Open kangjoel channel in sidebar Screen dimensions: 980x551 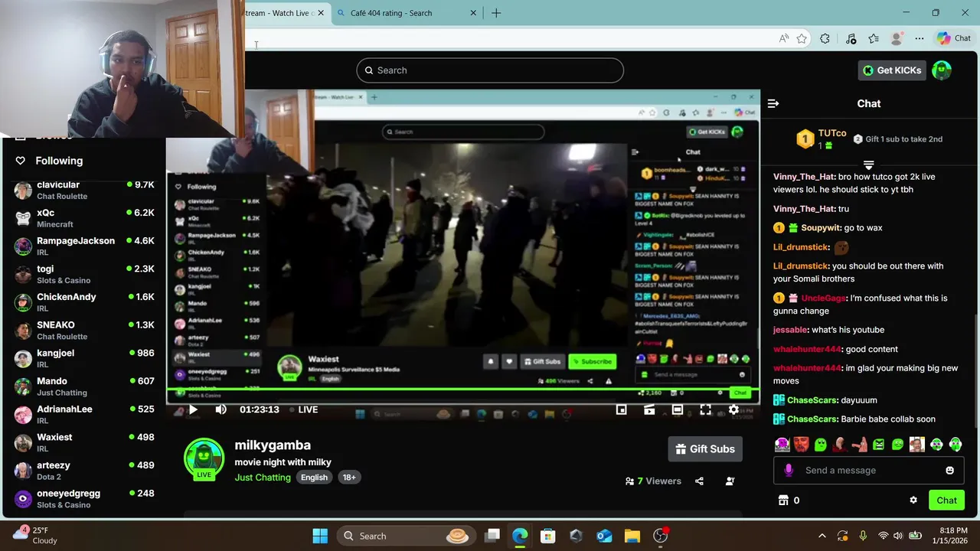click(x=84, y=358)
